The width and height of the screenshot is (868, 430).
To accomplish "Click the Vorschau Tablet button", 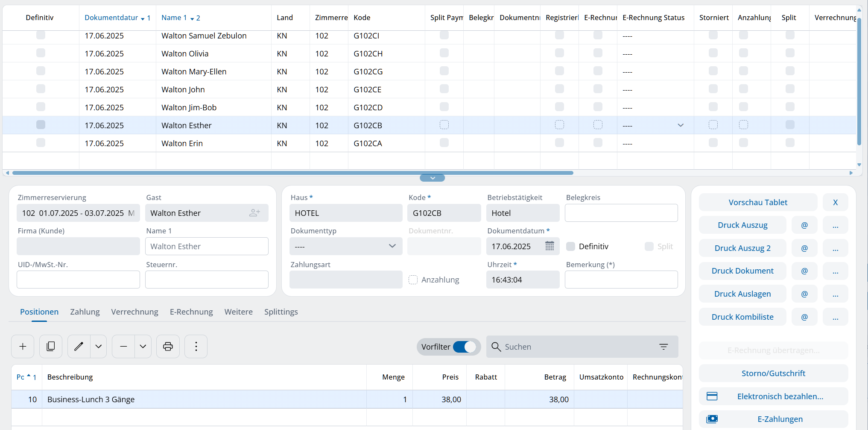I will 758,202.
